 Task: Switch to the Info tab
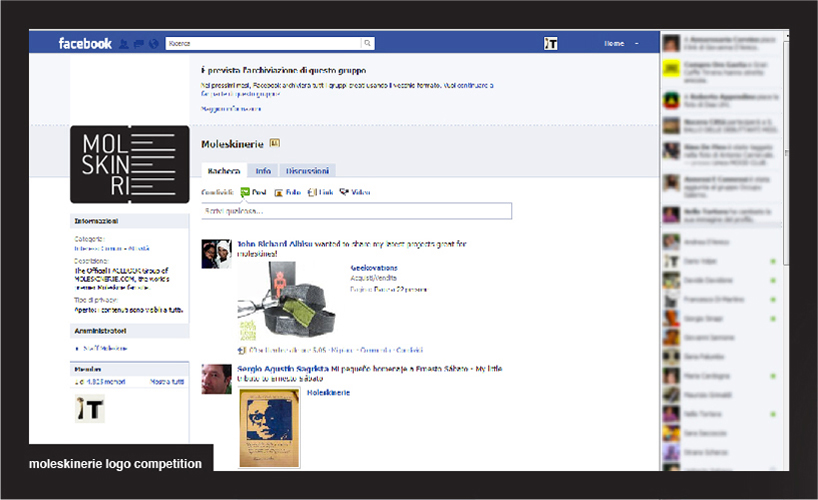(263, 171)
